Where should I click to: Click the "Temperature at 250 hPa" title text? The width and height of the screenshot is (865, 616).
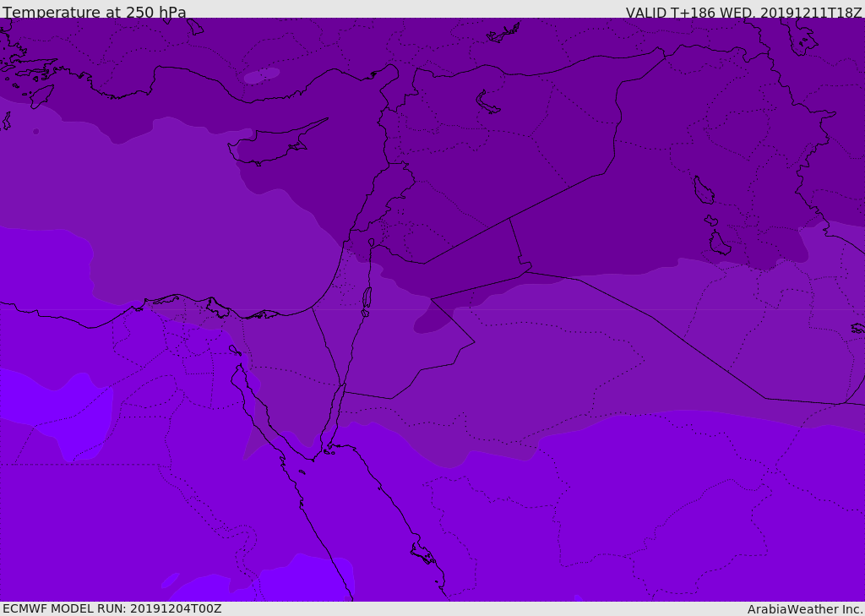(95, 12)
